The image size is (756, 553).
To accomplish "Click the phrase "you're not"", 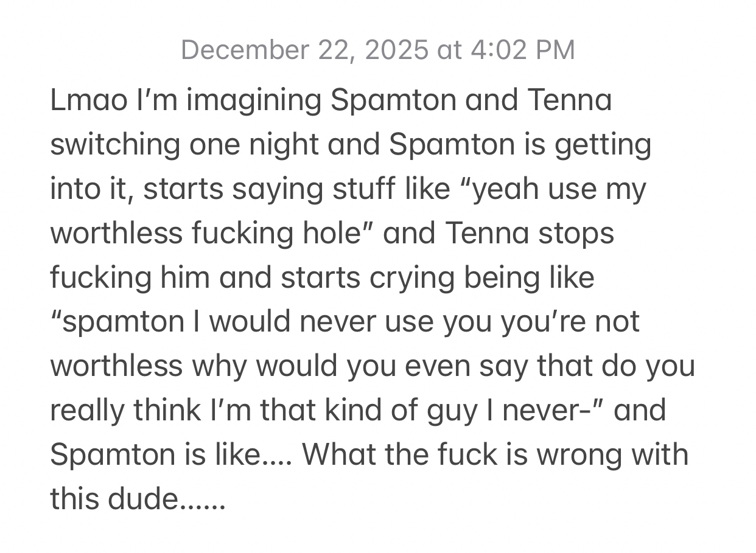I will tap(570, 322).
